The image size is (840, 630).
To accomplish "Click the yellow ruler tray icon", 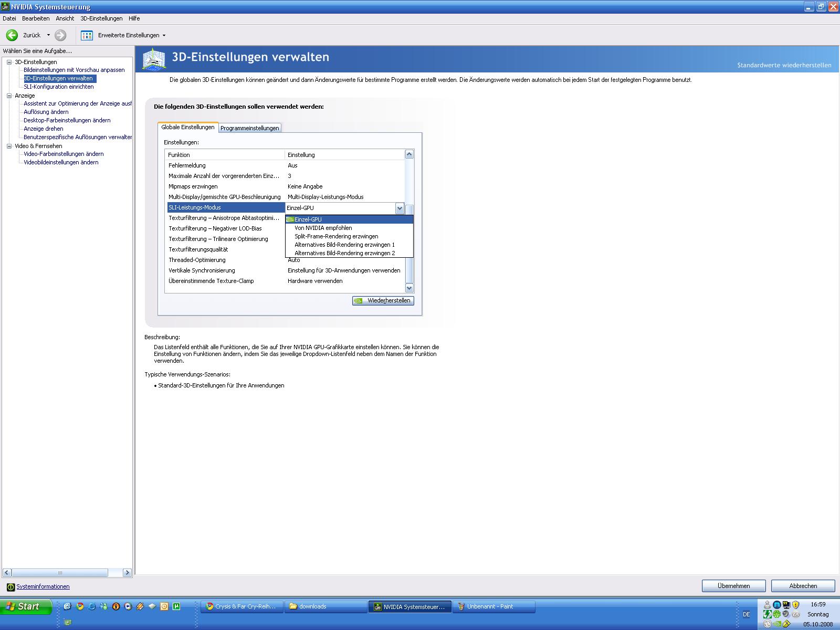I will [786, 624].
